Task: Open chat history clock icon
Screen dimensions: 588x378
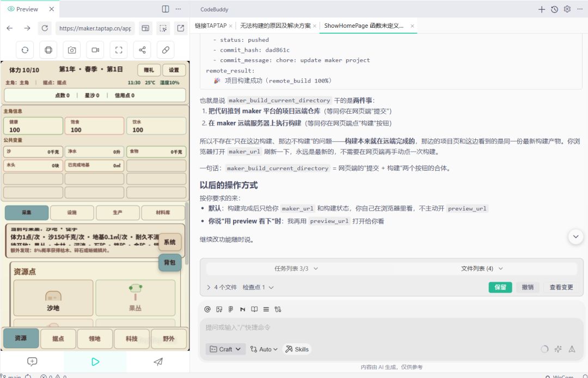Action: [554, 9]
